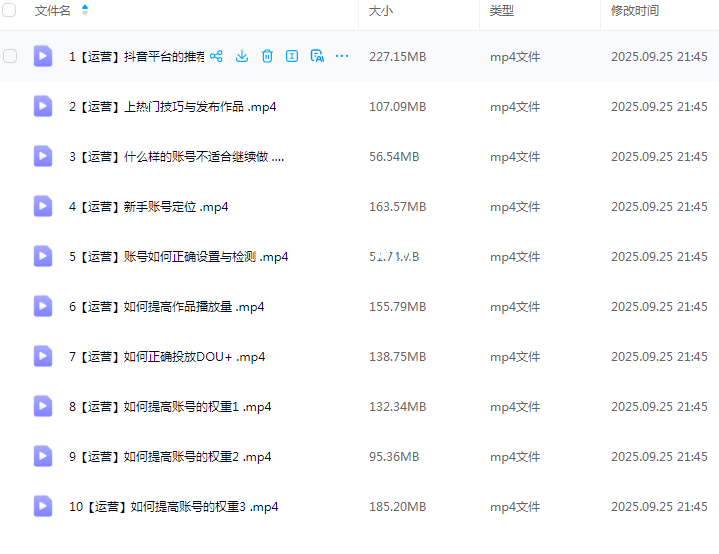Click the video icon of file 4 新手账号定位

coord(43,206)
